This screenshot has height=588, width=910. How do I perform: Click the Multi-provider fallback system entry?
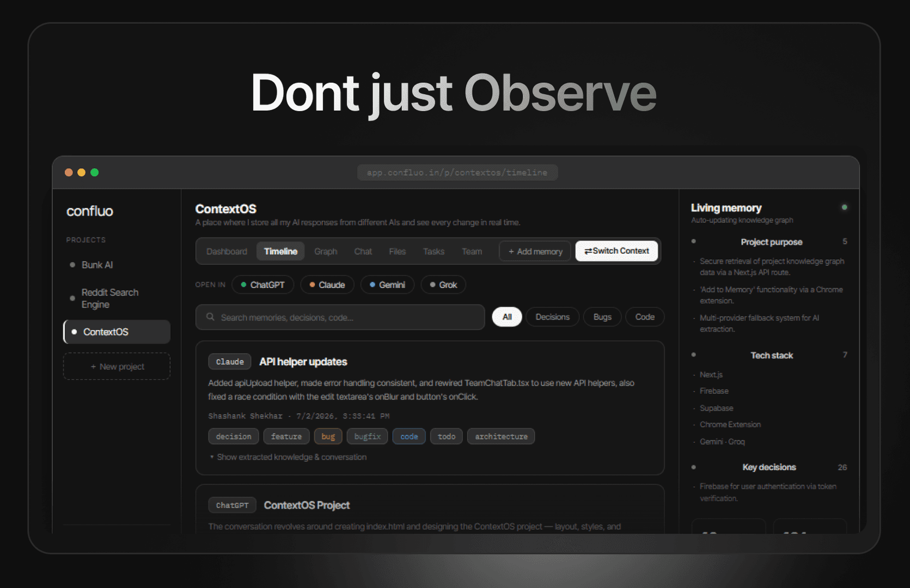759,323
